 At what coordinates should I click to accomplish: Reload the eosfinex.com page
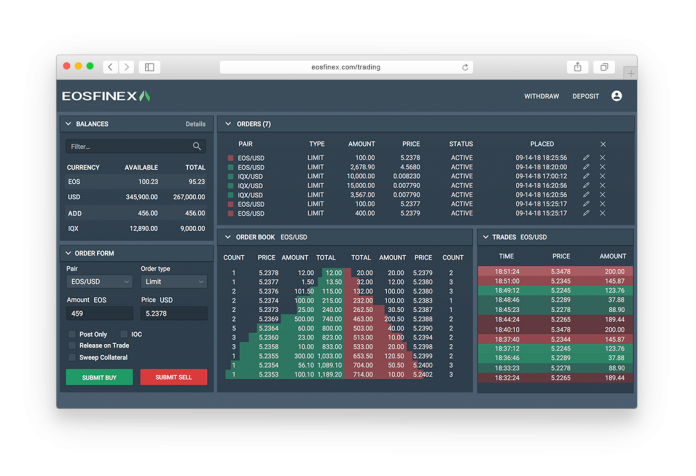click(465, 67)
